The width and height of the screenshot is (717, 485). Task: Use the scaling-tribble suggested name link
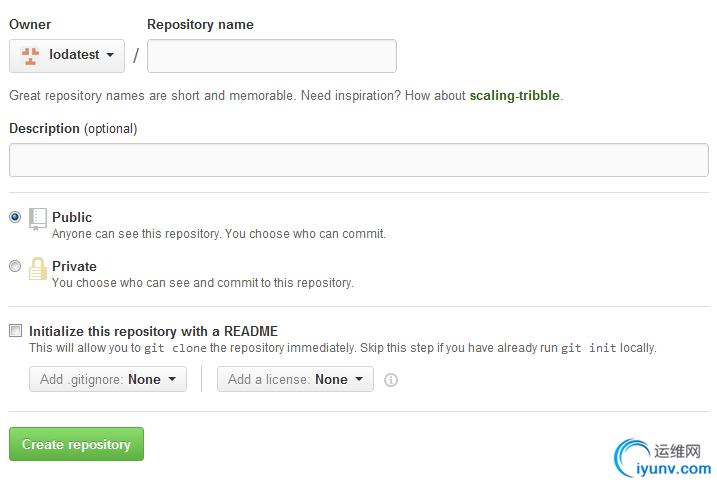click(514, 95)
